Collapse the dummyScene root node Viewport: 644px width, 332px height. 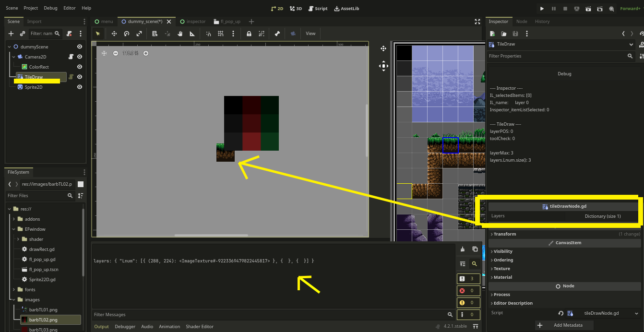pyautogui.click(x=10, y=47)
